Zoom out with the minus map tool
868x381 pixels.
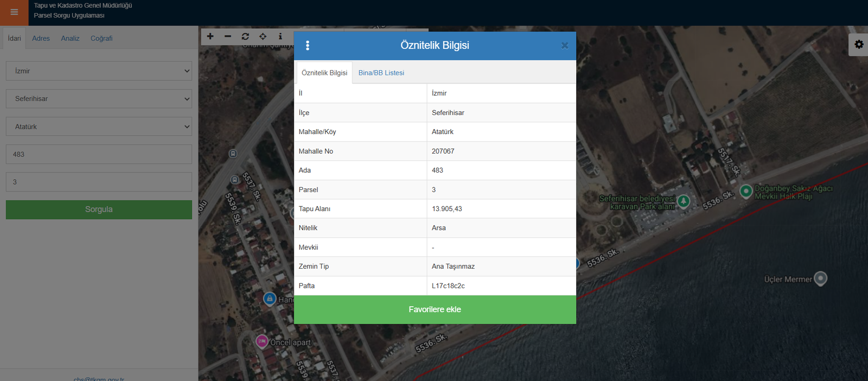coord(228,36)
